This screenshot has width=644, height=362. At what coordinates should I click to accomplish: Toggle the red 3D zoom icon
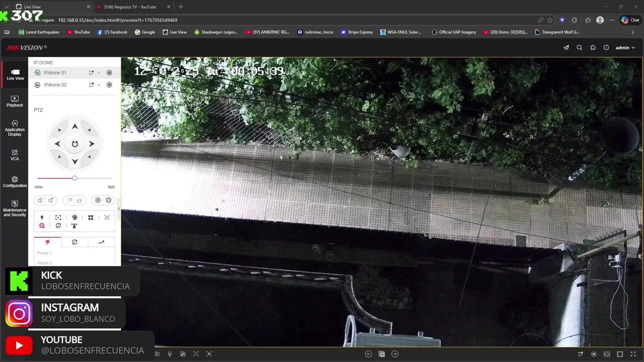42,226
